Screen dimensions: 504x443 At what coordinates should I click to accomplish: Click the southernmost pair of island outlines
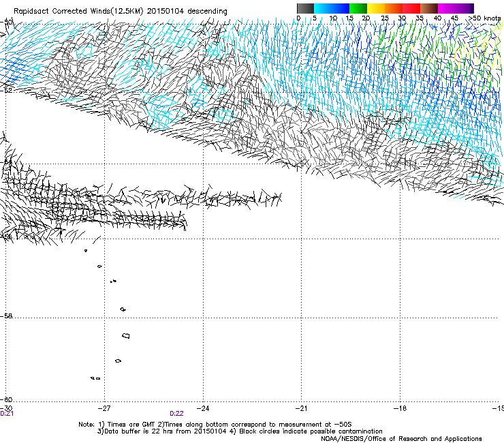tap(95, 378)
